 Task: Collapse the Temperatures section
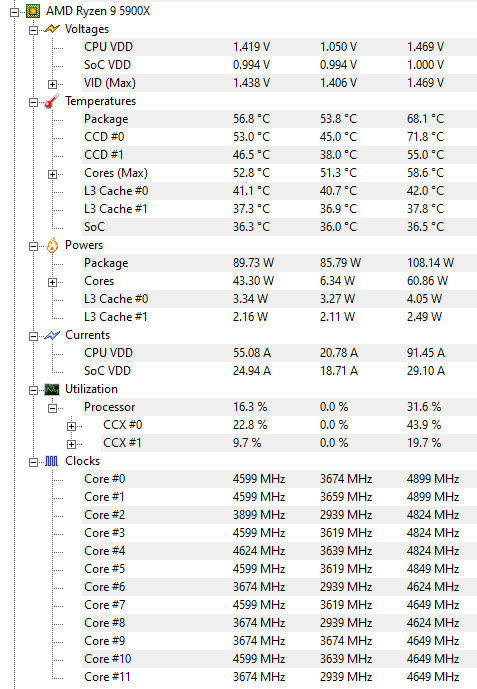[x=33, y=102]
